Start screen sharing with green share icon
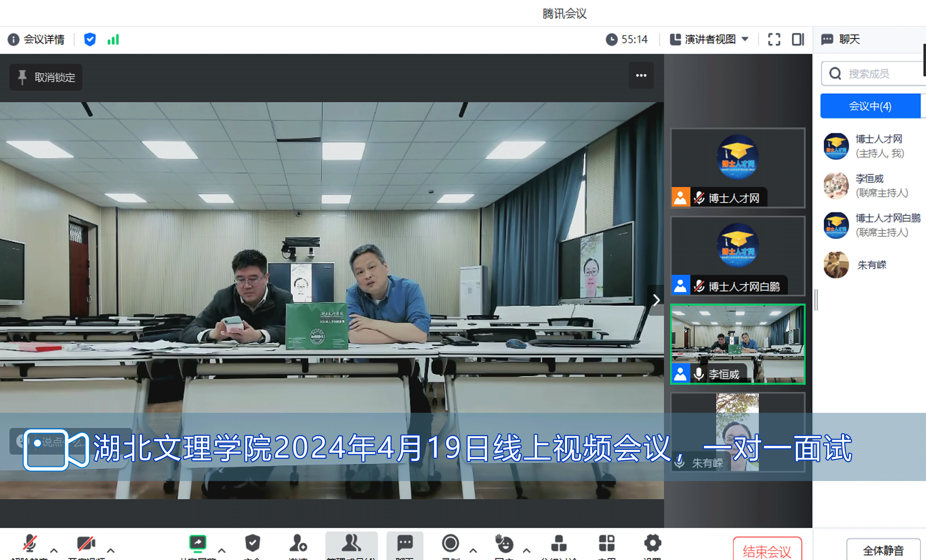The width and height of the screenshot is (926, 560). pyautogui.click(x=198, y=543)
